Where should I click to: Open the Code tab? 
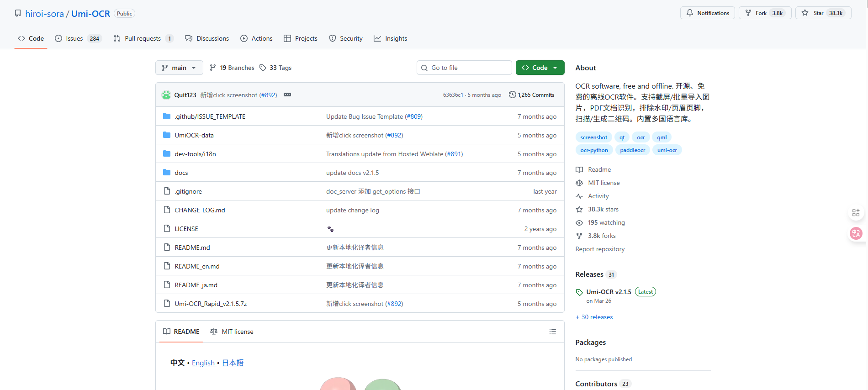pyautogui.click(x=31, y=38)
